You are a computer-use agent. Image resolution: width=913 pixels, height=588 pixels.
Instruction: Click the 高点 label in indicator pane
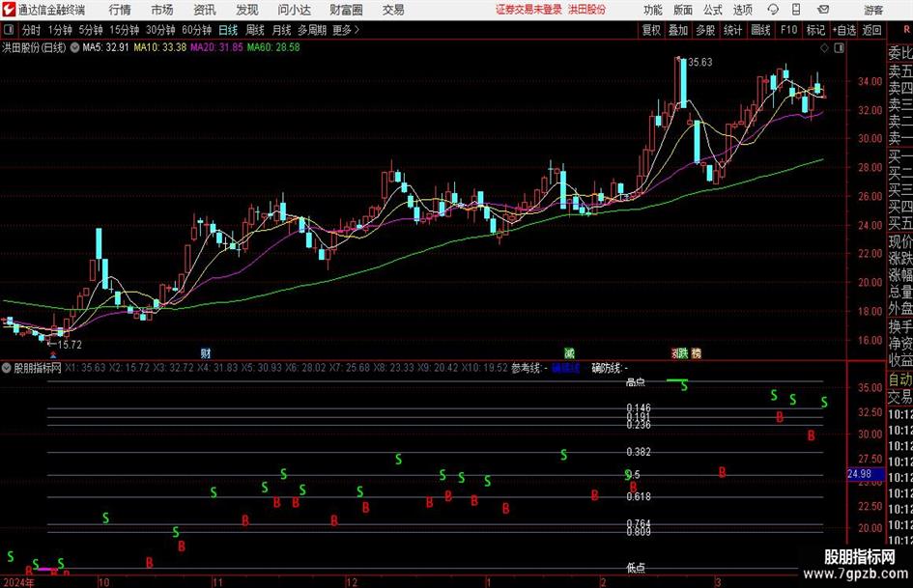pos(636,382)
